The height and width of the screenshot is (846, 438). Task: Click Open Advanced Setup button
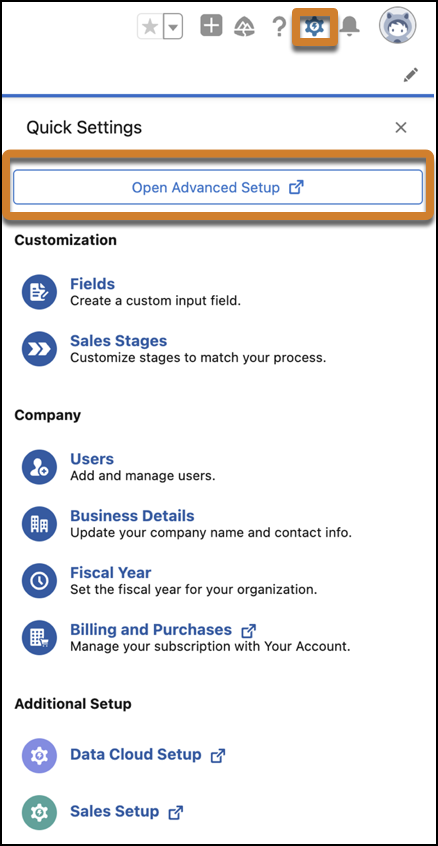218,187
